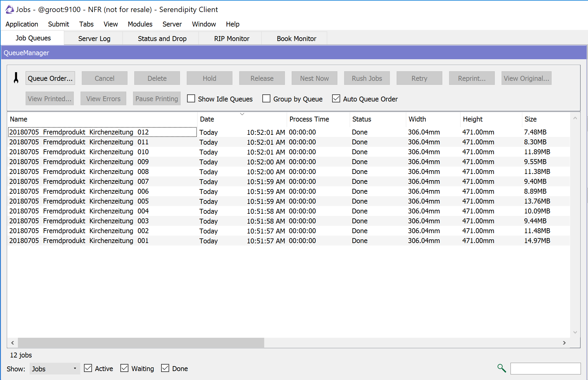Open the View menu
This screenshot has width=588, height=380.
tap(111, 24)
